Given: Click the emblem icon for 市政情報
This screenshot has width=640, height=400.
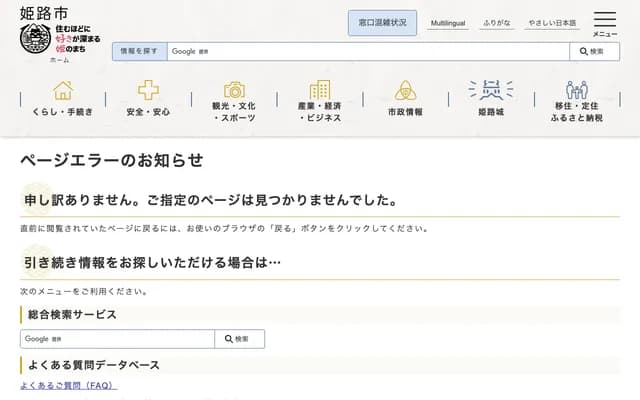Looking at the screenshot, I should click(x=405, y=90).
